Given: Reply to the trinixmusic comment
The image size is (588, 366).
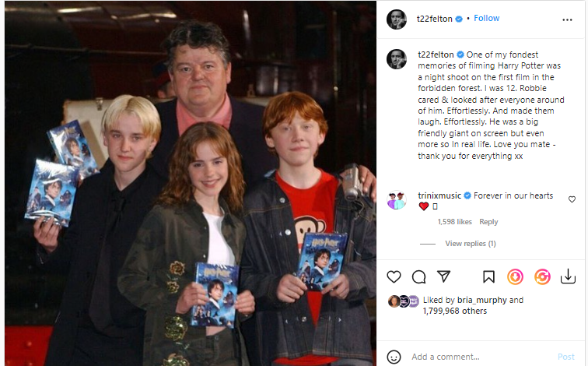Looking at the screenshot, I should [488, 222].
